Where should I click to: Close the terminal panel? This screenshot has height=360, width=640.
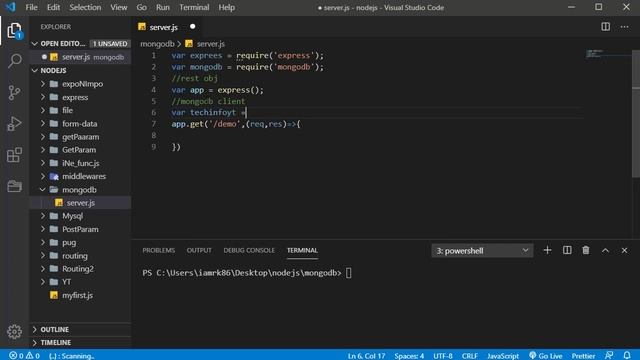tap(624, 250)
